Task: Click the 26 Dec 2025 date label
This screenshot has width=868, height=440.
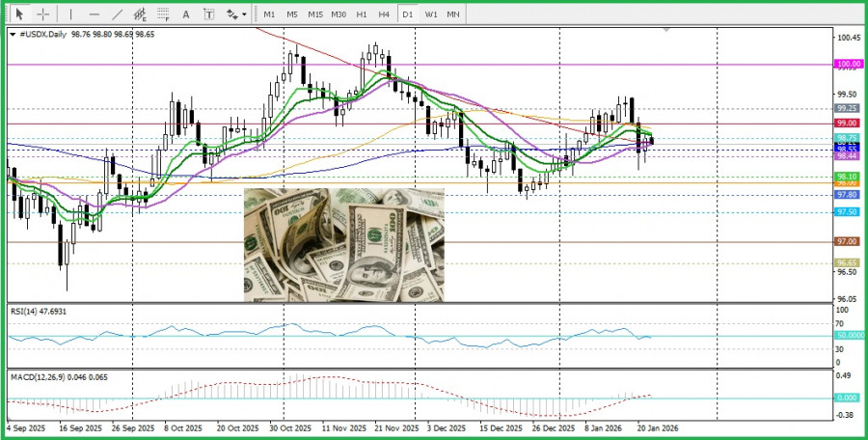Action: pyautogui.click(x=554, y=429)
